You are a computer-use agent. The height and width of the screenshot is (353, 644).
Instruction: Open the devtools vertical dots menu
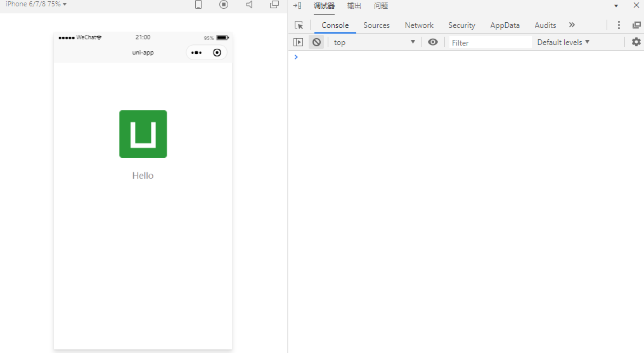coord(619,25)
